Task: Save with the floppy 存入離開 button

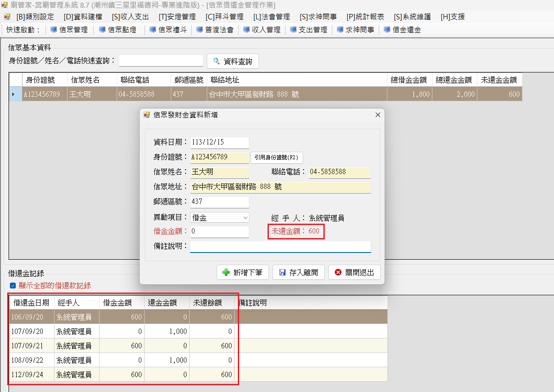Action: coord(299,272)
